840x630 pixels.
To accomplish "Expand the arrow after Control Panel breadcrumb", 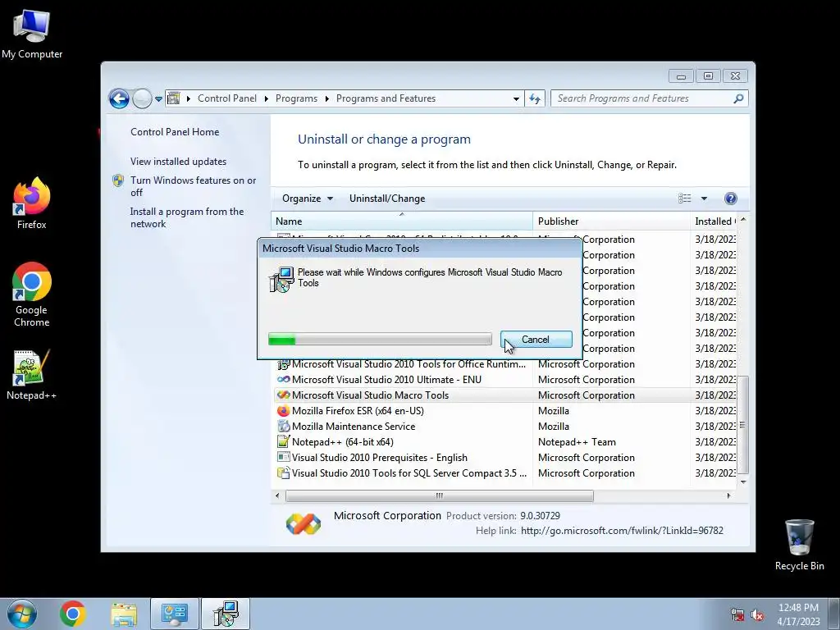I will coord(267,99).
